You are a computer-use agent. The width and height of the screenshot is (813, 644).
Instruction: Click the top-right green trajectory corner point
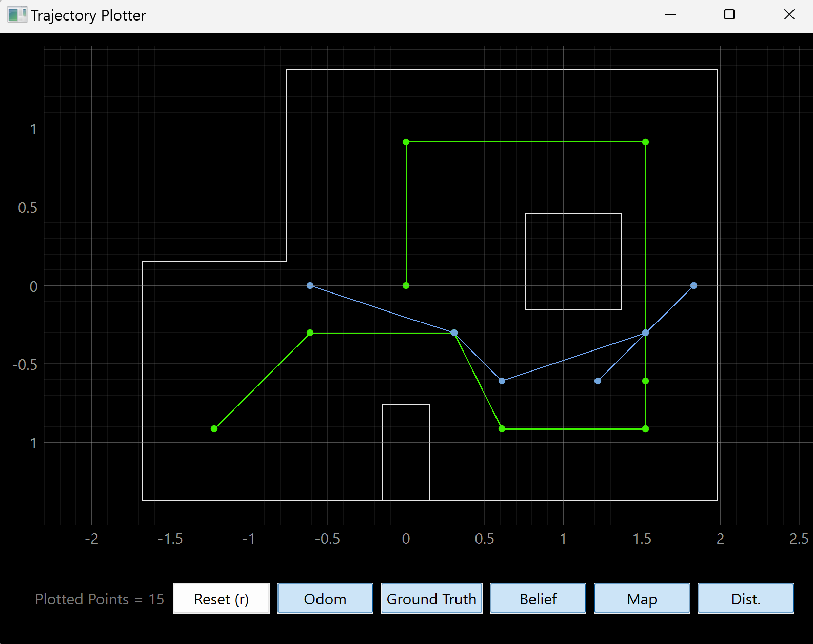[x=645, y=142]
